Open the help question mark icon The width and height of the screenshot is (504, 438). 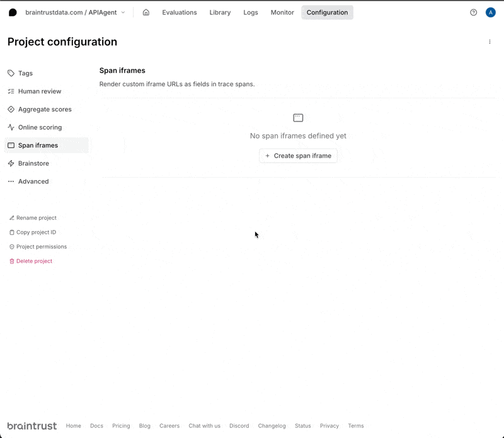pos(474,13)
